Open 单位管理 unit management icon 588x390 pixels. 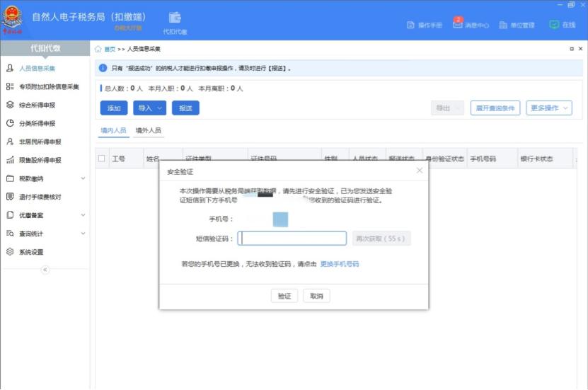(504, 25)
